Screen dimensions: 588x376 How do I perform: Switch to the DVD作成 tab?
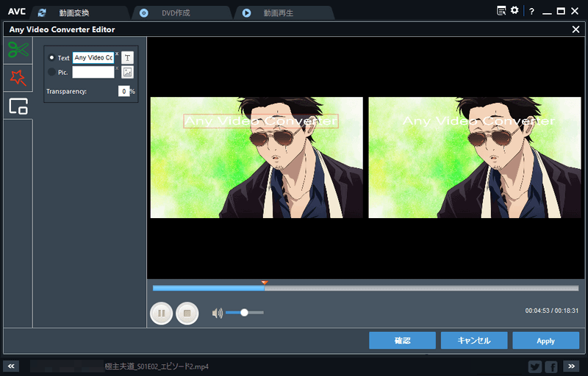pyautogui.click(x=175, y=12)
